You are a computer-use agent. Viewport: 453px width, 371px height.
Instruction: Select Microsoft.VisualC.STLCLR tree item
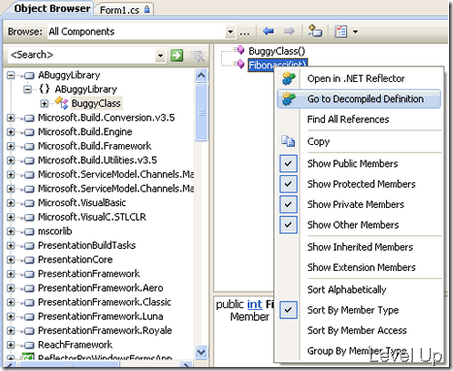tap(92, 217)
